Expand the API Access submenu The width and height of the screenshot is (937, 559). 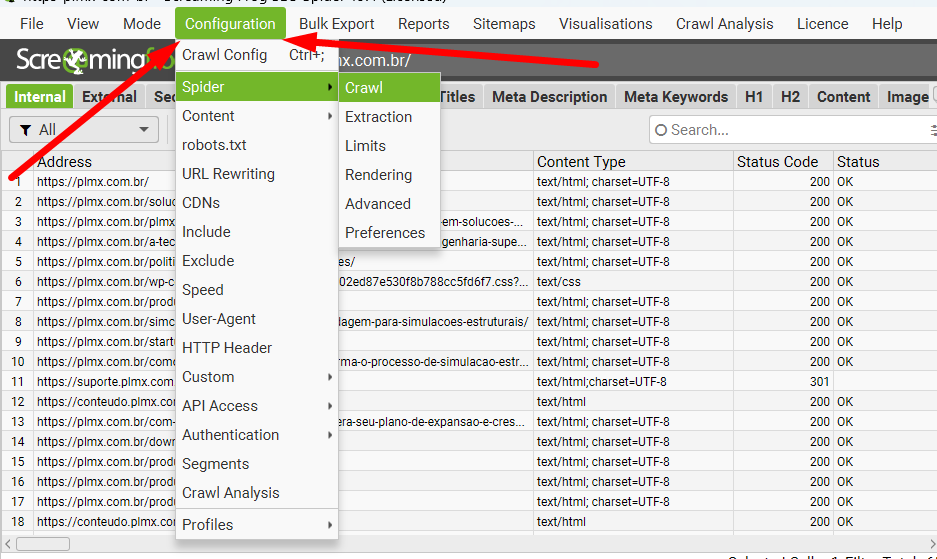coord(256,406)
